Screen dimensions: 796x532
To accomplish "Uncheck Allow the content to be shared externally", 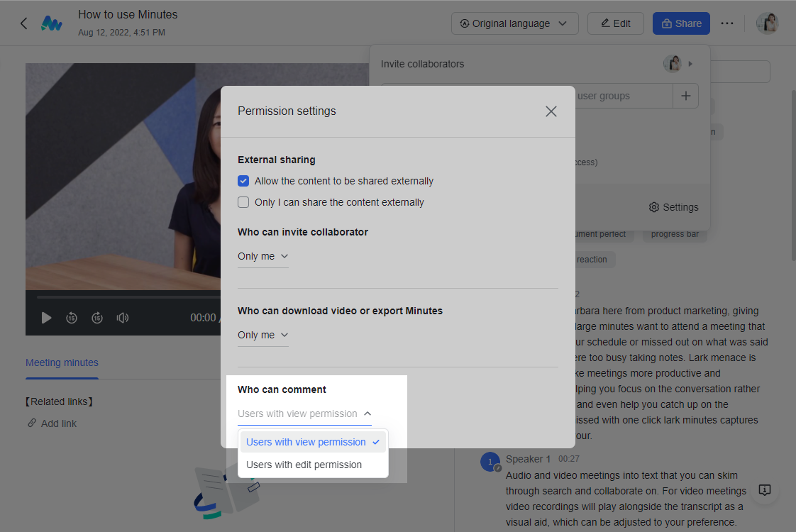I will 243,181.
